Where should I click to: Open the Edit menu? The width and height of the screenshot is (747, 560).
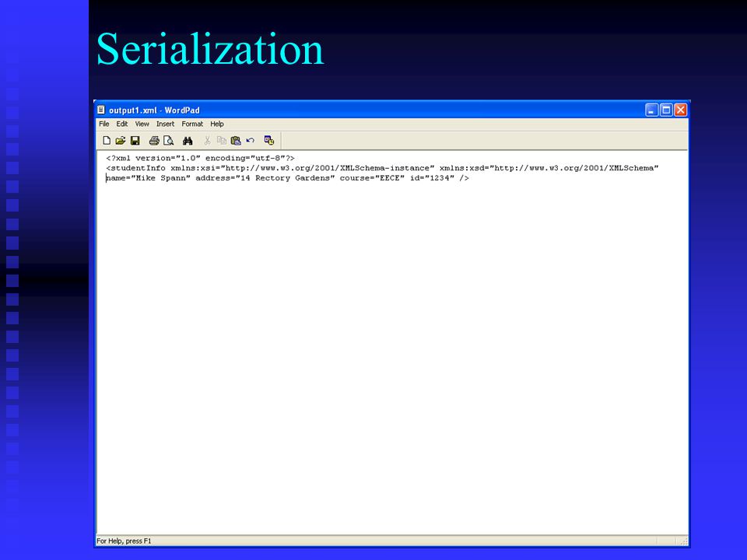(122, 124)
